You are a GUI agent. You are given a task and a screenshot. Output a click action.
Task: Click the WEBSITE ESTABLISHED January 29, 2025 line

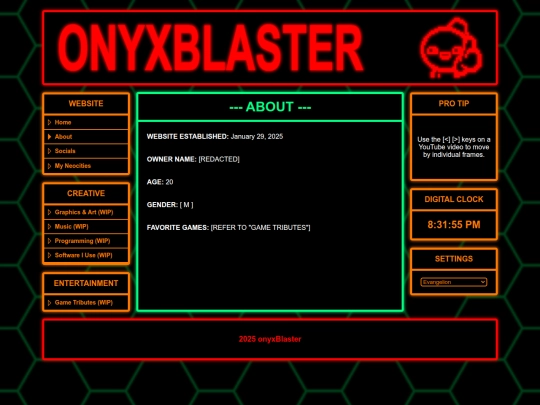[215, 136]
